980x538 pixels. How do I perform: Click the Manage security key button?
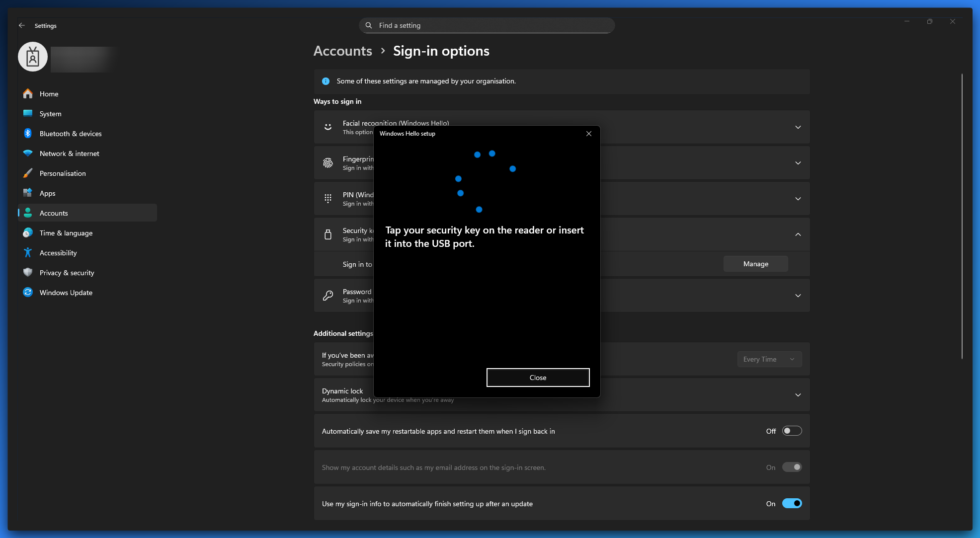coord(755,264)
